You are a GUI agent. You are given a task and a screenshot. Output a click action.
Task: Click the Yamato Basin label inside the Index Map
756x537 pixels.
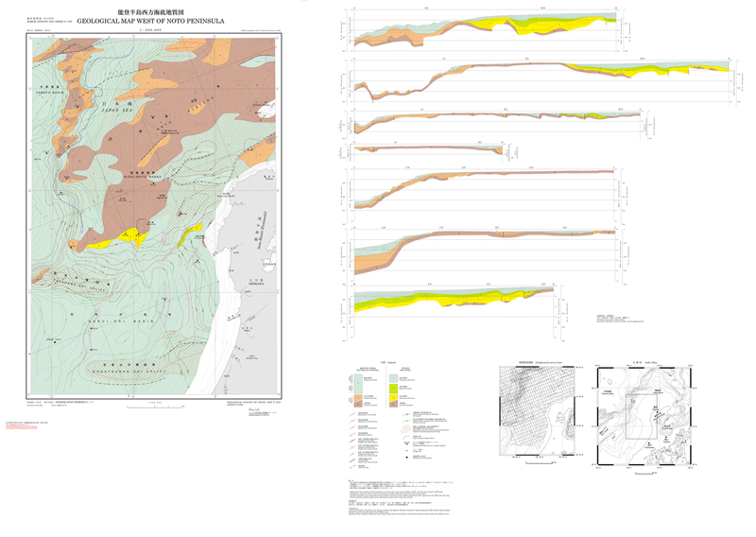click(609, 393)
